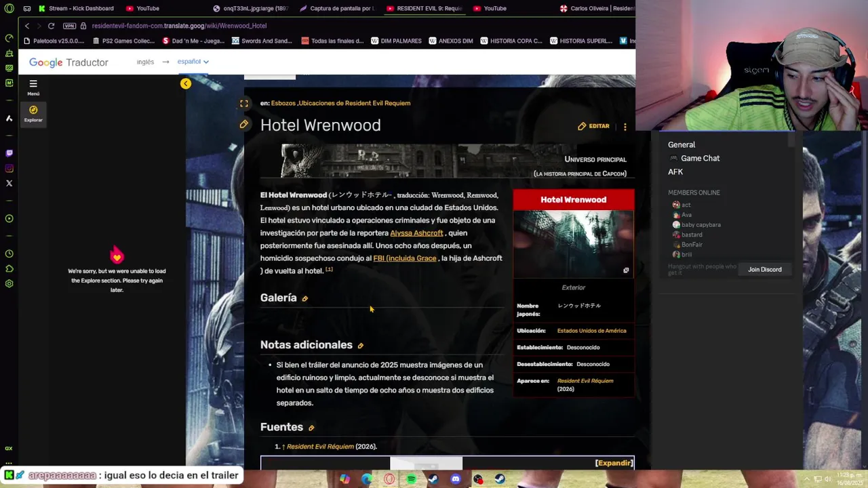Click the pencil edit icon beside title
Screen dimensions: 868x488
pos(244,125)
